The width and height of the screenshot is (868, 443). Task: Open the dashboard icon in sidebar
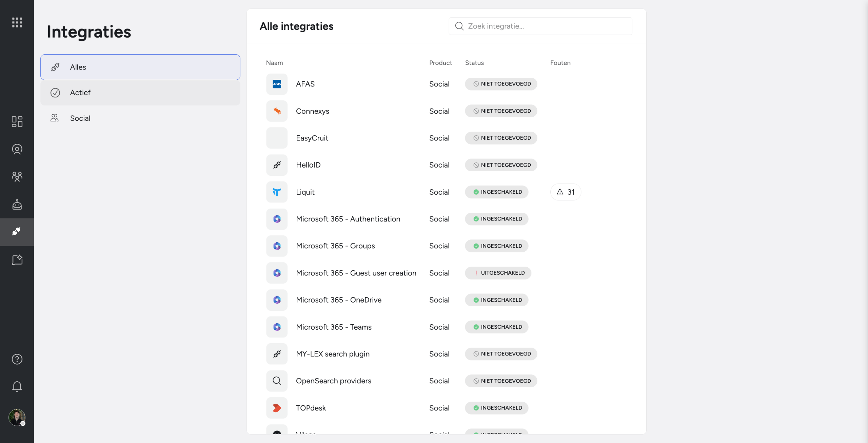coord(17,121)
